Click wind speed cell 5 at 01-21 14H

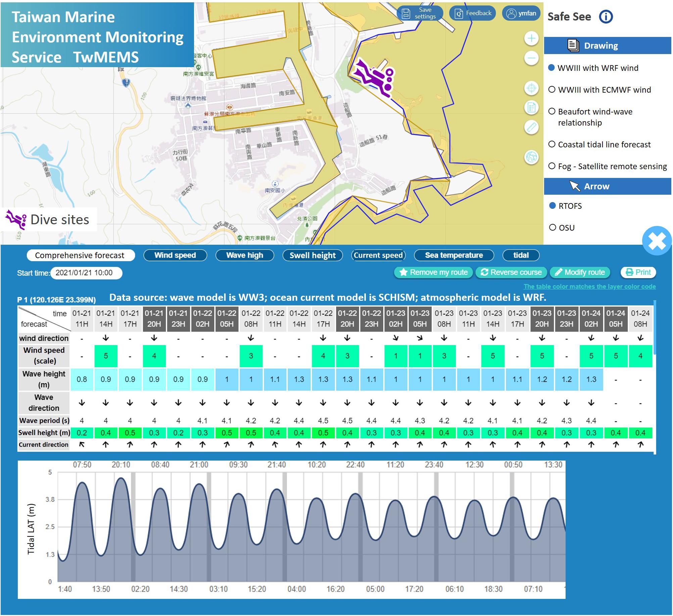(x=106, y=356)
